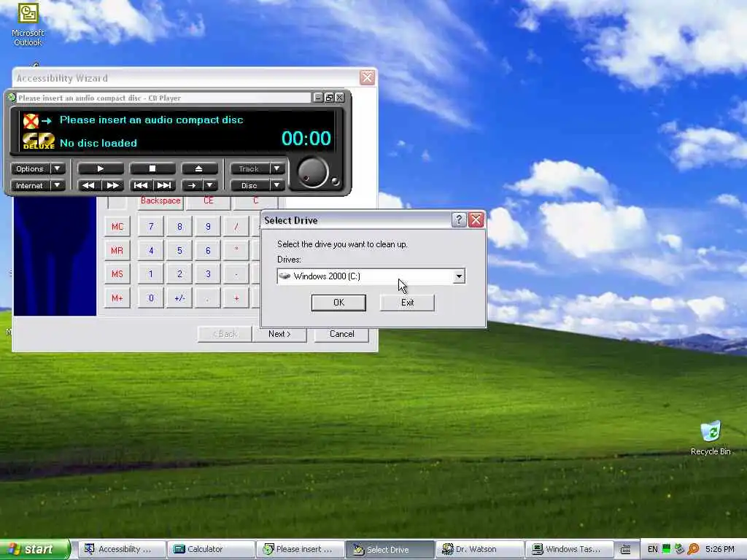Rewind the track in CD Player
This screenshot has width=747, height=560.
tap(88, 185)
